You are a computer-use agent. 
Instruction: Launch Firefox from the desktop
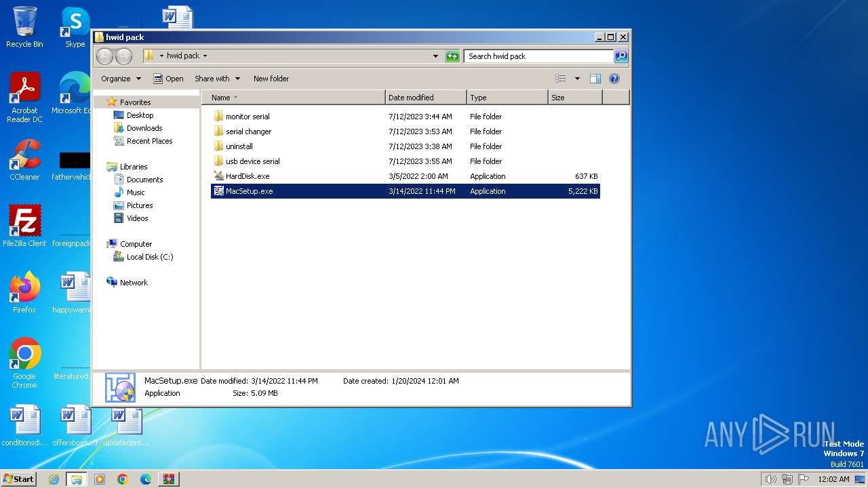click(x=24, y=292)
